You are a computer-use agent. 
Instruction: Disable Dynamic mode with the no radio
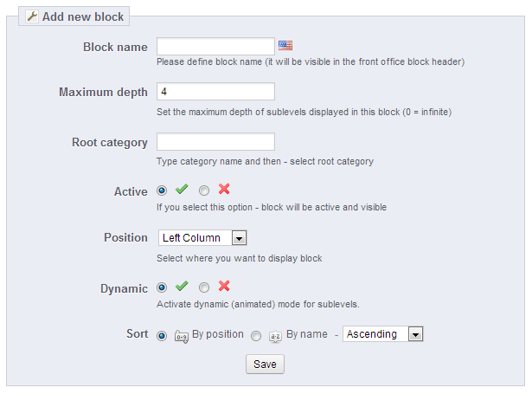[x=204, y=287]
